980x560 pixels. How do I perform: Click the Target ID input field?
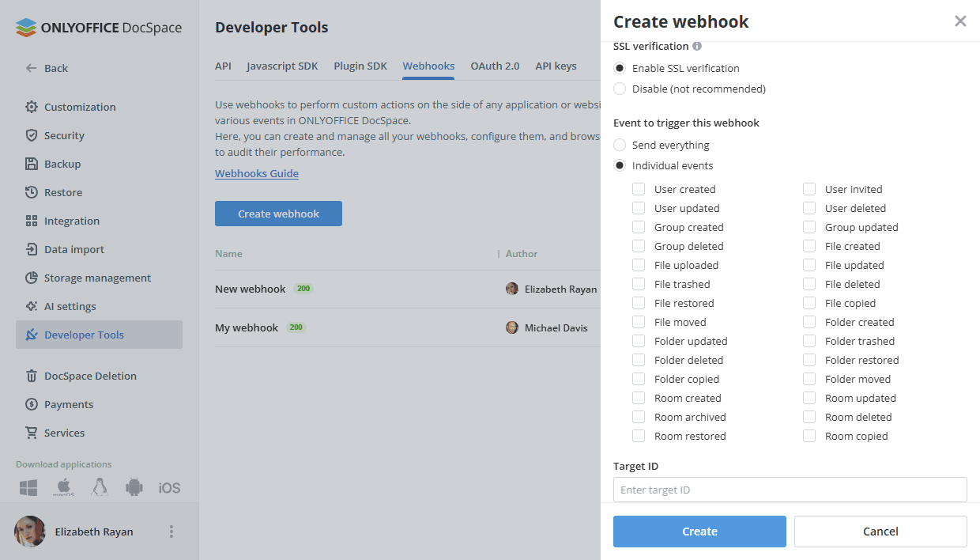coord(790,490)
